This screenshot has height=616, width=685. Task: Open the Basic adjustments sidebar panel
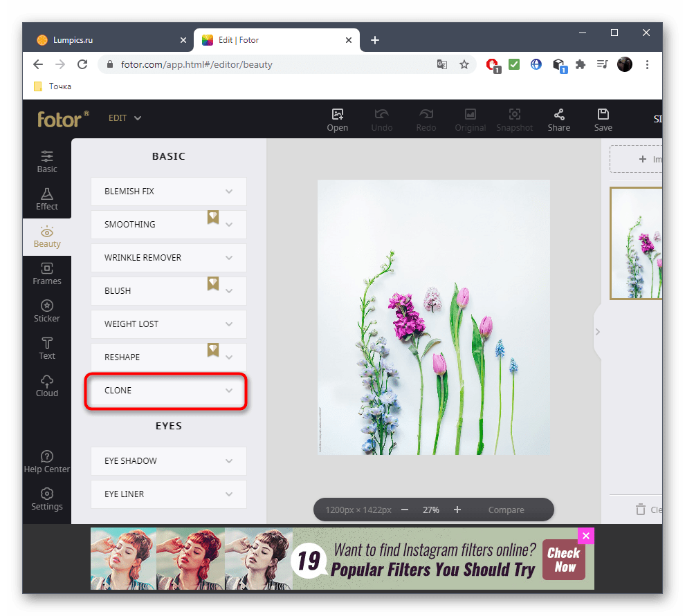click(47, 161)
